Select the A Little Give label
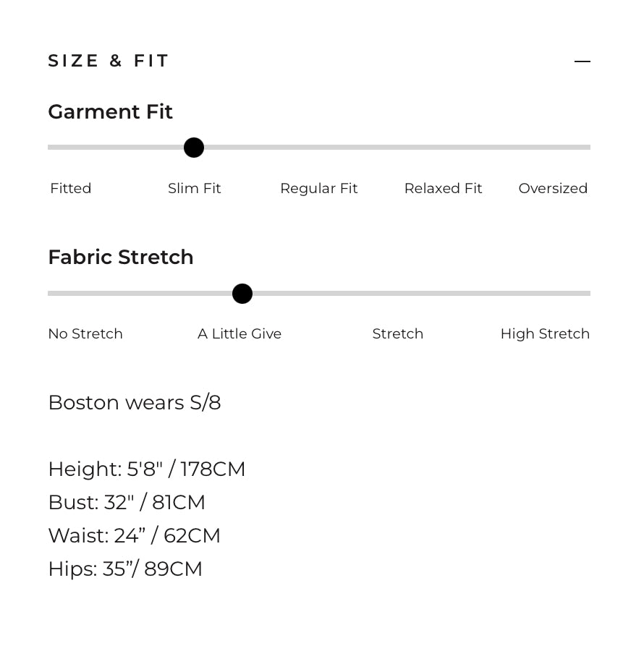644x651 pixels. (240, 333)
